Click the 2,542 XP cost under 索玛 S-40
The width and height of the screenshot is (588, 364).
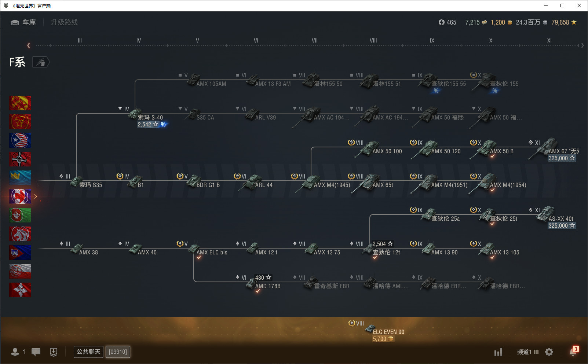[148, 125]
